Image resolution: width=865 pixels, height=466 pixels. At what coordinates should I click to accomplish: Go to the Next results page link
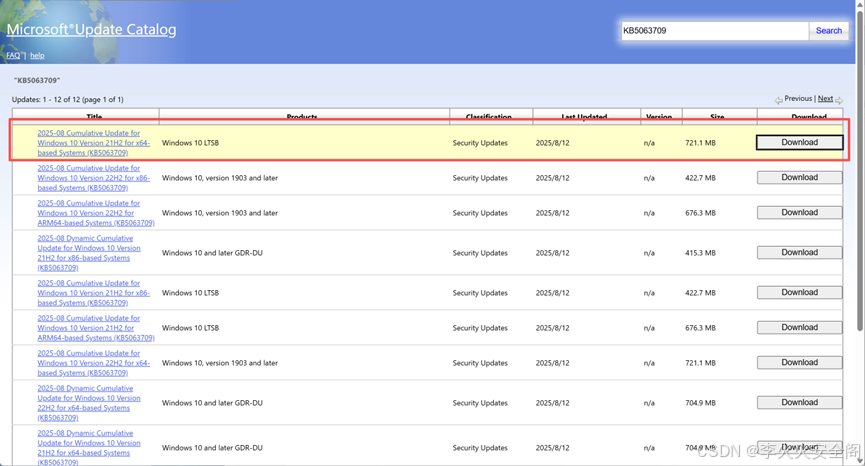[825, 98]
